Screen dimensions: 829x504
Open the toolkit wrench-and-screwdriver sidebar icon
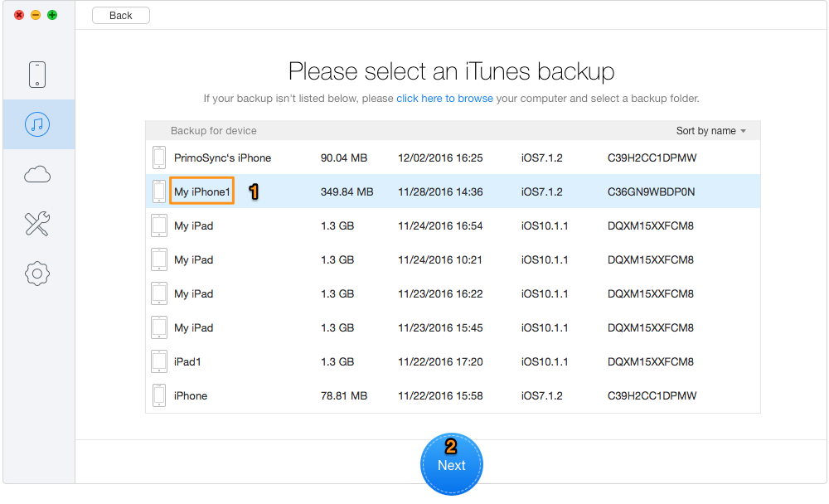pyautogui.click(x=37, y=224)
